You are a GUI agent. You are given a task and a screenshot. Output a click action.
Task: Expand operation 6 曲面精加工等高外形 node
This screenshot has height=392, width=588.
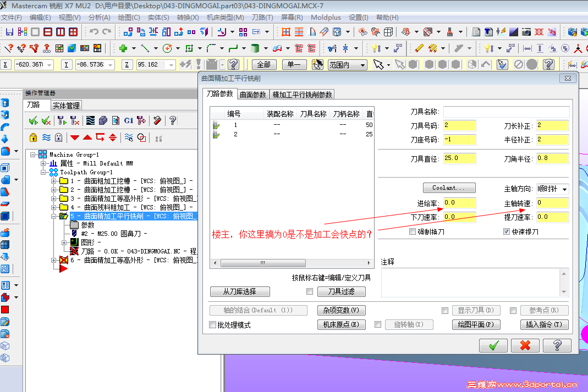pyautogui.click(x=53, y=260)
